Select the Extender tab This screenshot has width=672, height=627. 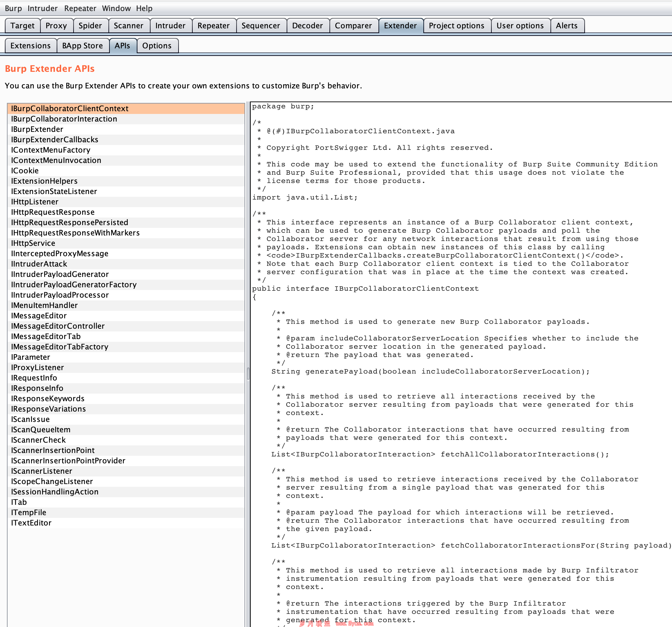400,26
